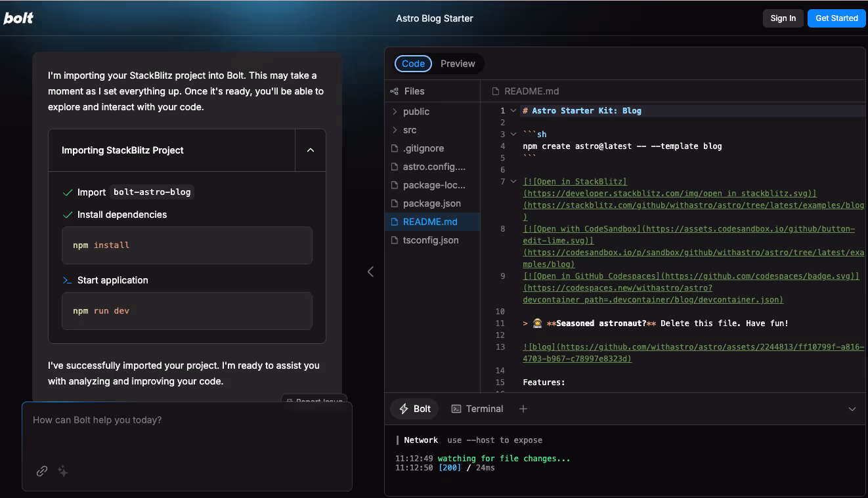This screenshot has width=868, height=498.
Task: Switch to Code view
Action: (x=414, y=64)
